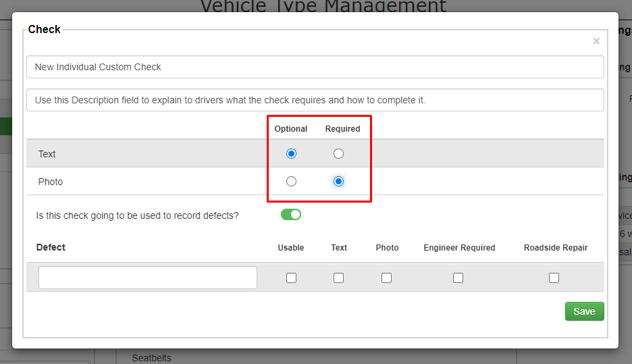
Task: Click the Engineer Required column heading
Action: [459, 247]
